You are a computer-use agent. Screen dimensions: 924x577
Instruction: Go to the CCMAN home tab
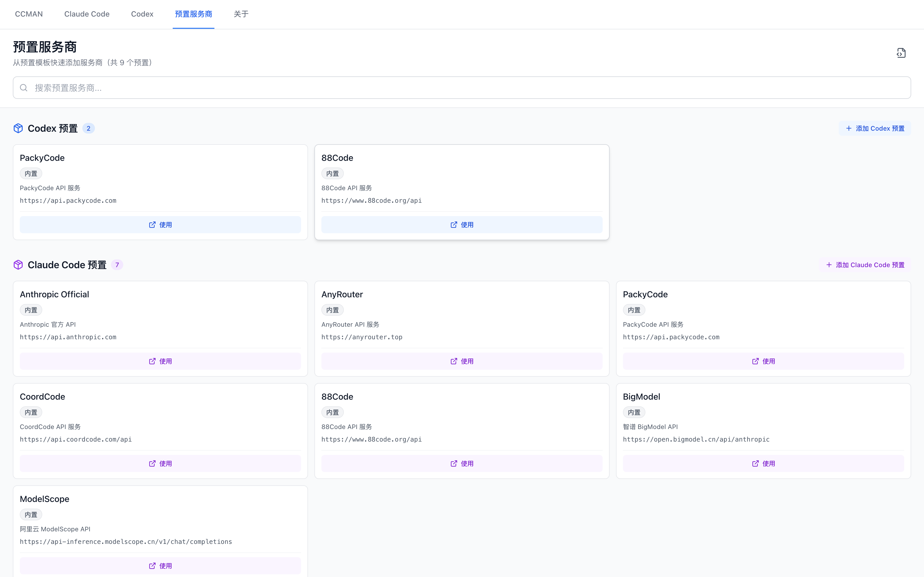click(x=29, y=14)
